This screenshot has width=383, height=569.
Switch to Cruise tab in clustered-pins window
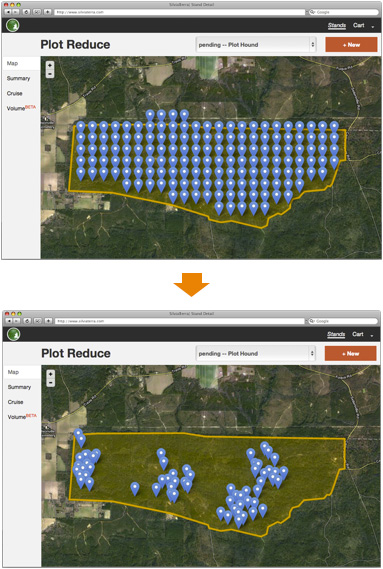pyautogui.click(x=15, y=402)
